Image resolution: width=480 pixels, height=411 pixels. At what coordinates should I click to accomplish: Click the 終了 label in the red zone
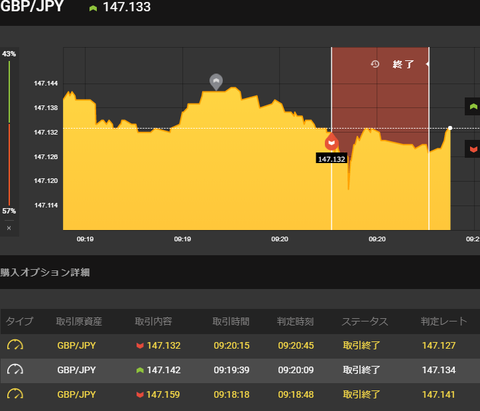(x=403, y=64)
